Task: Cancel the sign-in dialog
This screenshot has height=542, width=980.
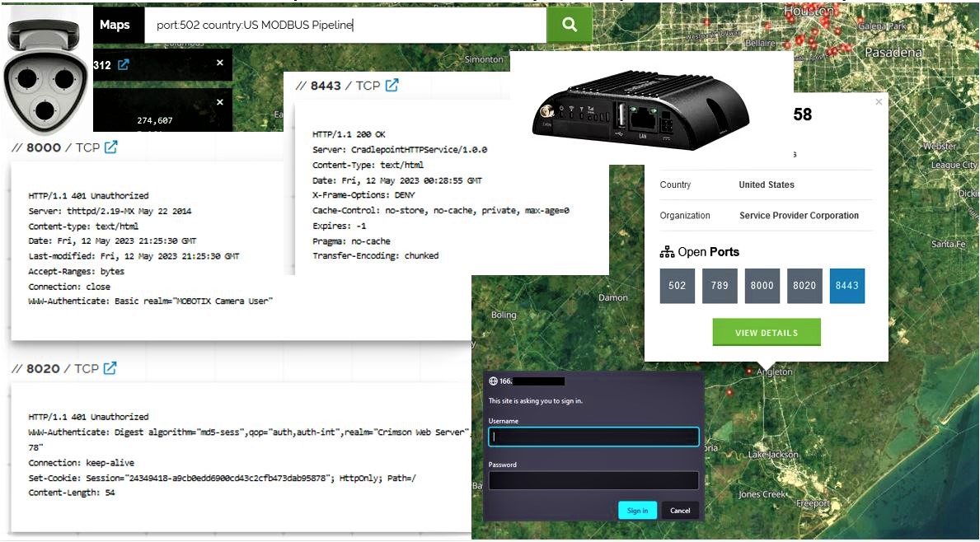Action: click(x=680, y=510)
